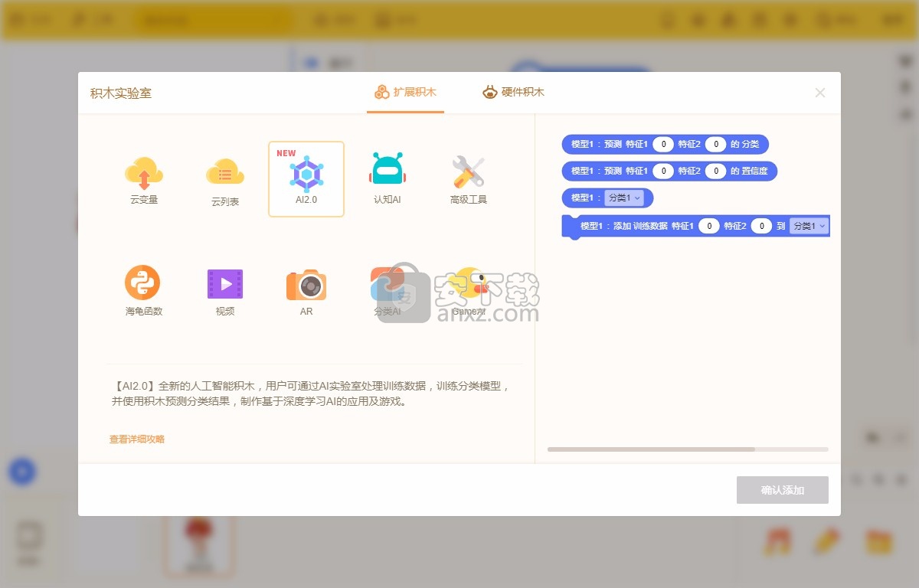Click 特征2 value in 添加训练数据 block
This screenshot has width=919, height=588.
pyautogui.click(x=761, y=226)
